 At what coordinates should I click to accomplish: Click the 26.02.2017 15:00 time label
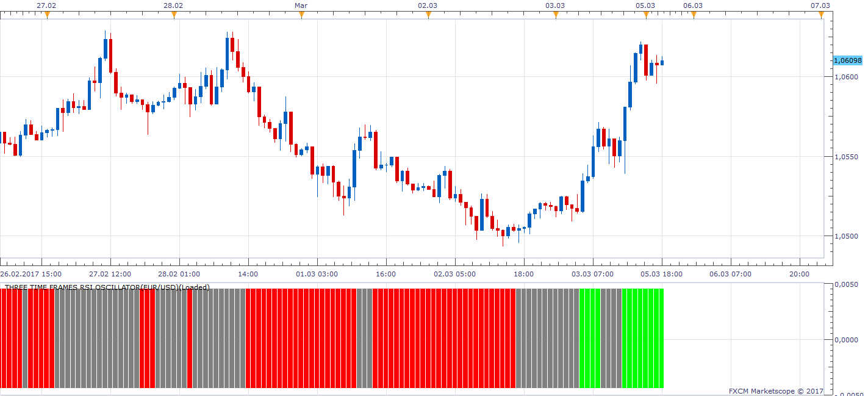[30, 274]
